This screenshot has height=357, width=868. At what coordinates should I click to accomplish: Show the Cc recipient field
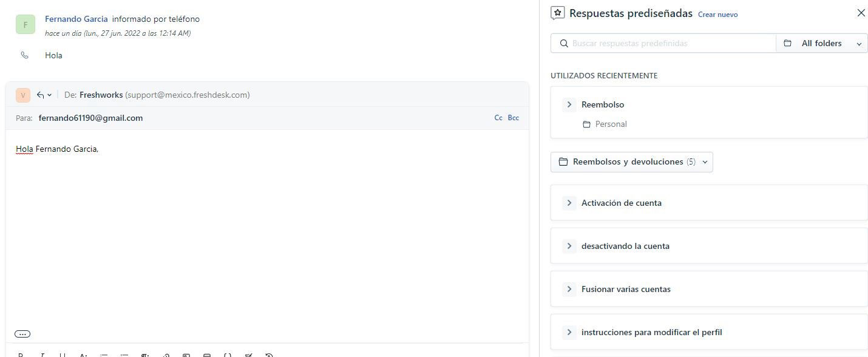tap(498, 117)
